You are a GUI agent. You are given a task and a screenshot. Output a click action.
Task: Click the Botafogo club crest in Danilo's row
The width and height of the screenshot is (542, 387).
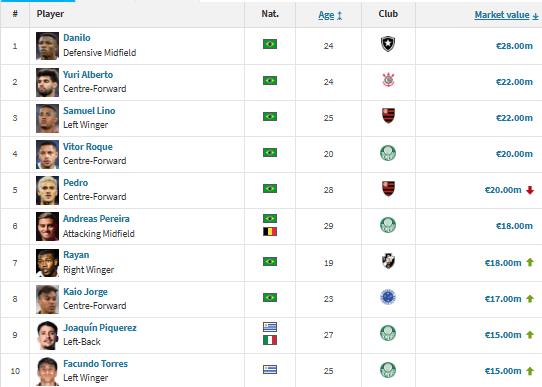[x=388, y=44]
